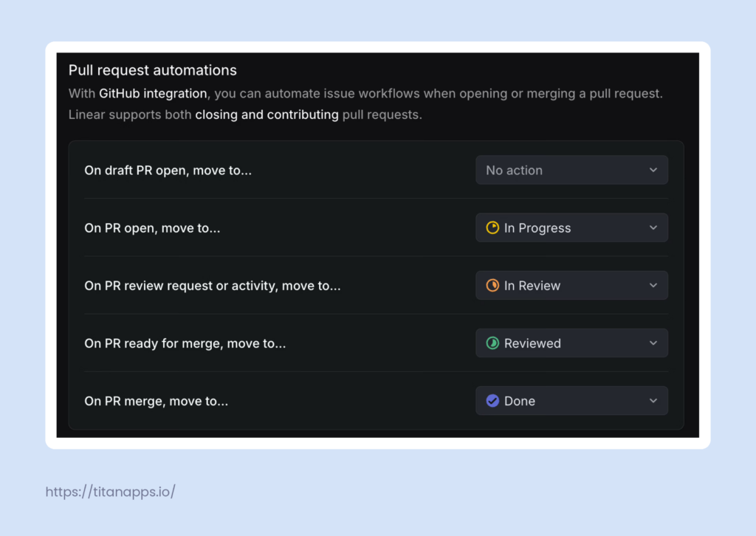756x536 pixels.
Task: Select the On draft PR open row label
Action: pyautogui.click(x=168, y=170)
